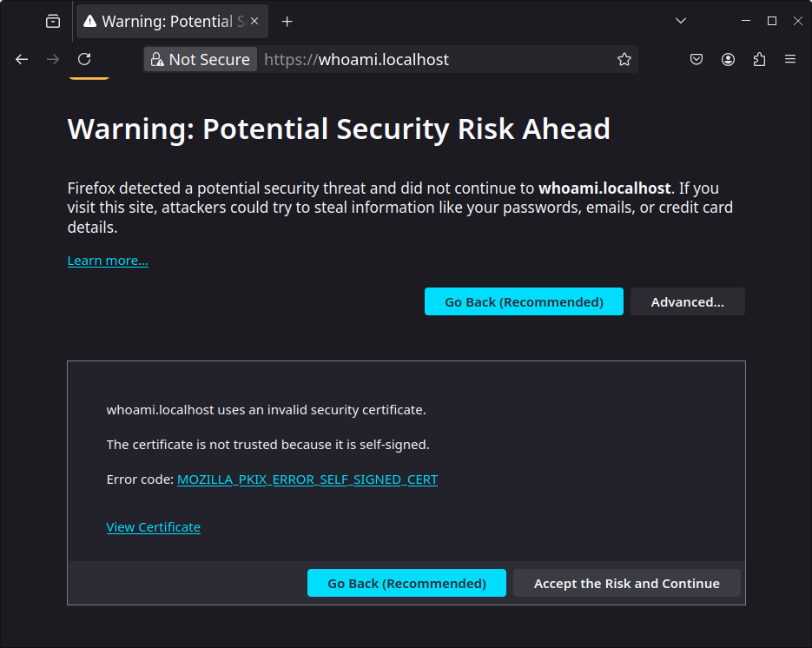Reload the current page
This screenshot has width=812, height=648.
click(84, 60)
